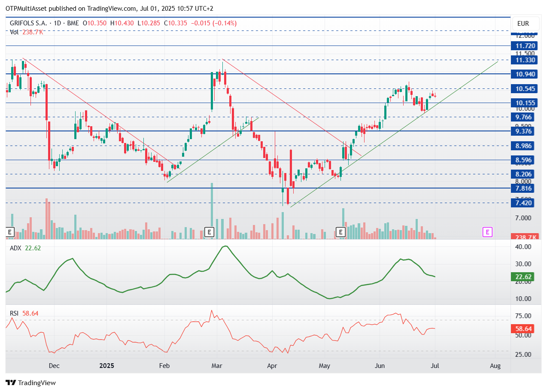The height and width of the screenshot is (392, 547).
Task: Click the high value H10.430
Action: click(122, 23)
